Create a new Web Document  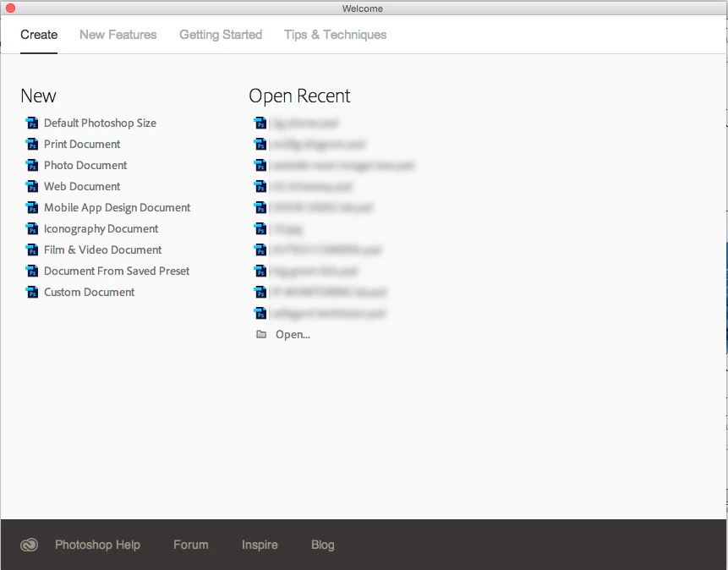[82, 186]
